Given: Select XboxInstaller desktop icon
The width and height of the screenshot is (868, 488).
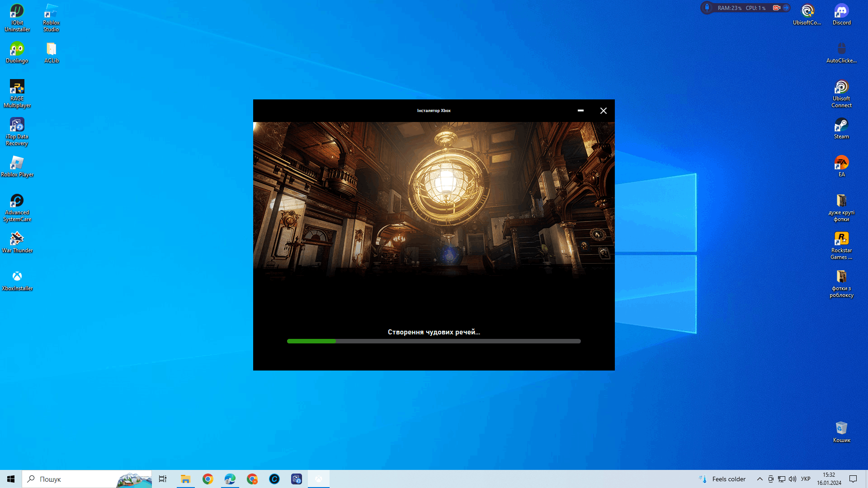Looking at the screenshot, I should (x=17, y=280).
